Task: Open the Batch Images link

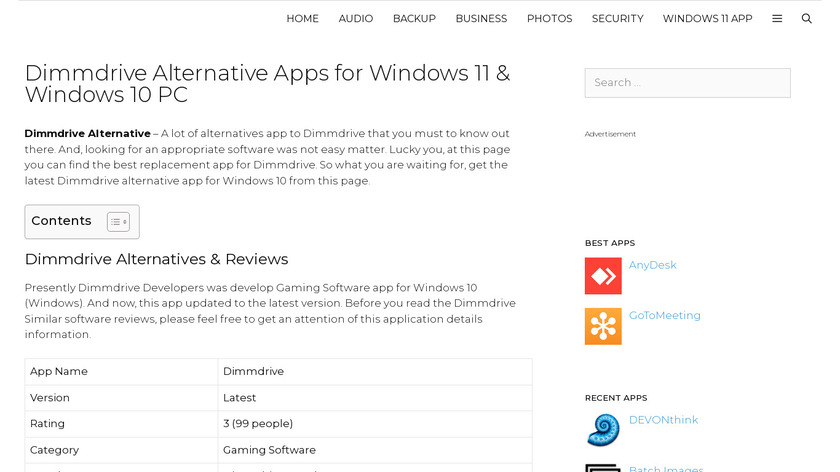Action: click(666, 469)
